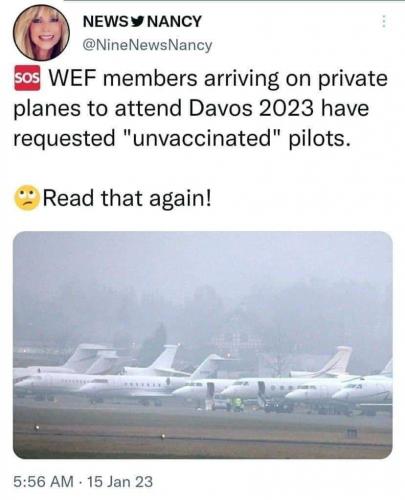Viewport: 405px width, 500px height.
Task: Open the @NineNewsNancy handle link
Action: click(x=147, y=45)
